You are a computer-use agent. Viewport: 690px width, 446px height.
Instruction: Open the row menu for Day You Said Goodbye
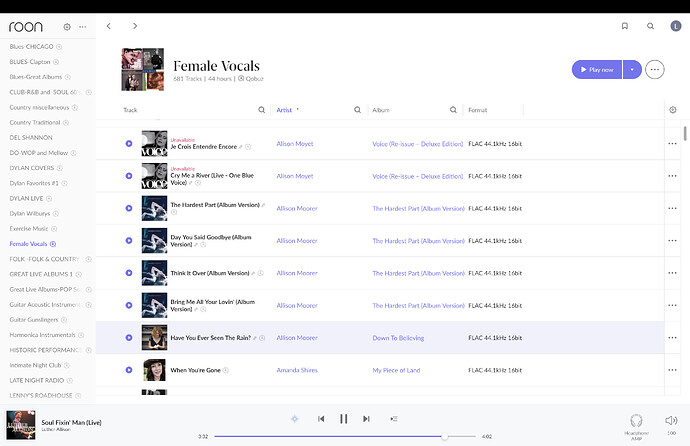pyautogui.click(x=672, y=241)
